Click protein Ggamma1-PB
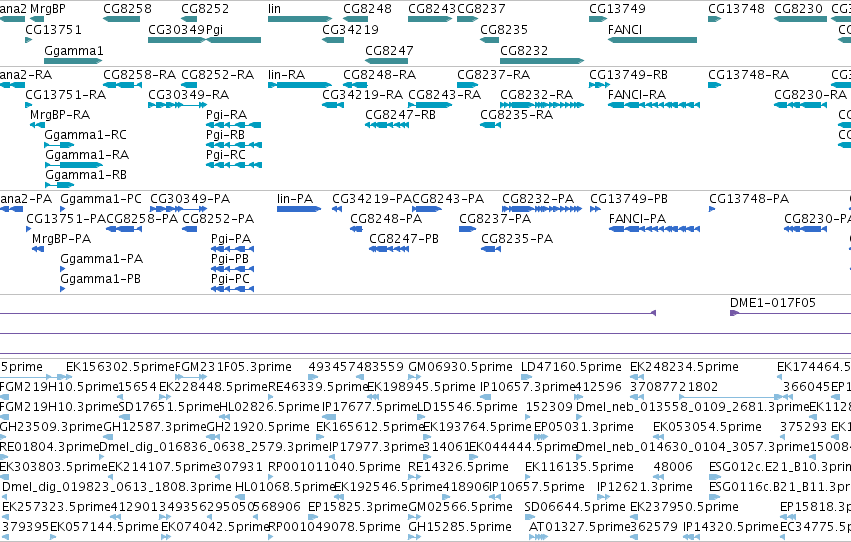851x542 pixels. click(62, 290)
